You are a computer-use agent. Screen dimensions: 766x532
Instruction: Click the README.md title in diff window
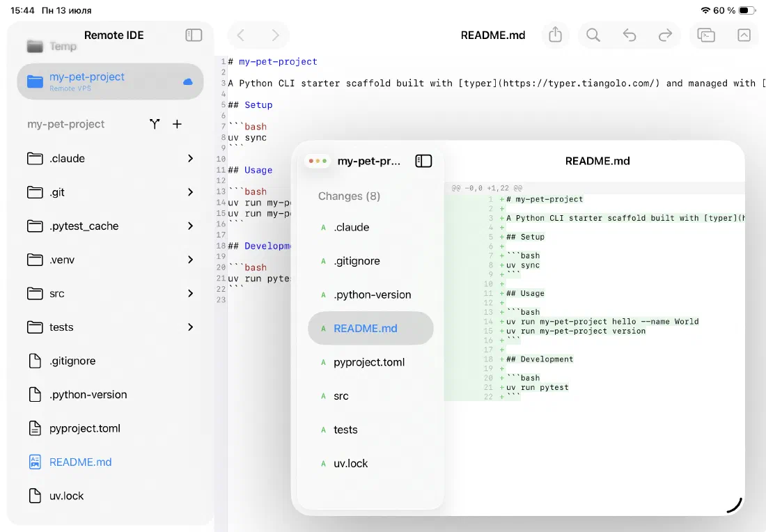coord(597,161)
